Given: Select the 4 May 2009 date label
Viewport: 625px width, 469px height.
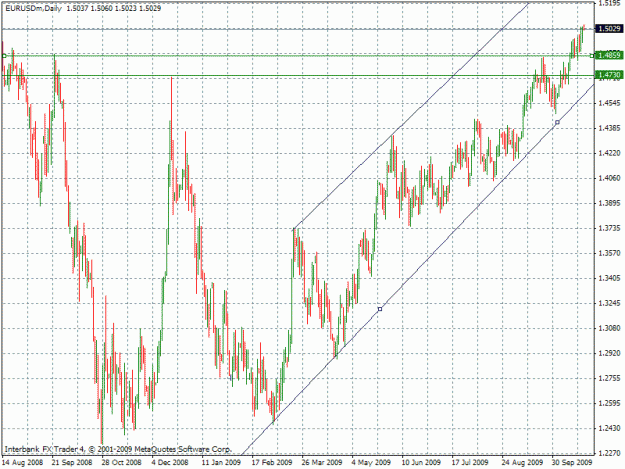Looking at the screenshot, I should point(371,463).
